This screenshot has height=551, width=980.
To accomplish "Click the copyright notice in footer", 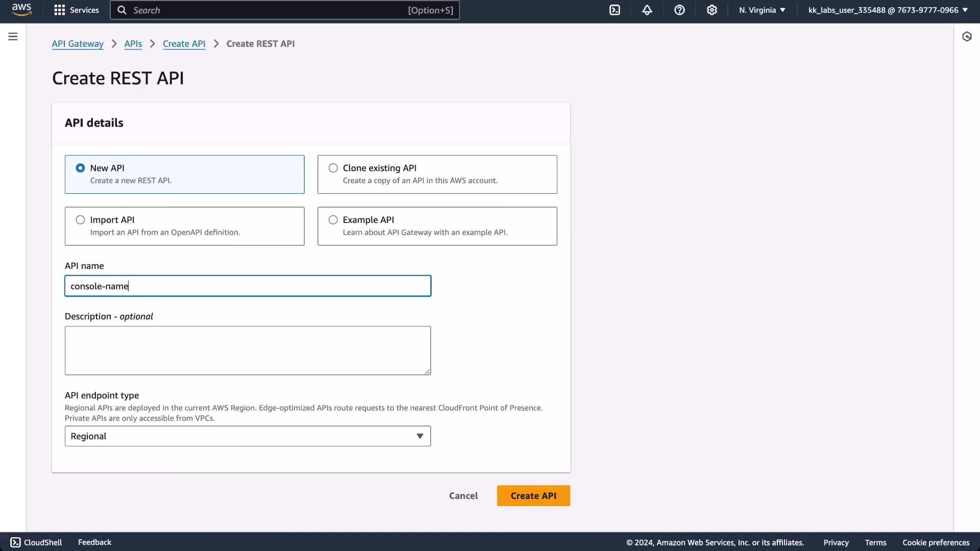I will (x=715, y=543).
